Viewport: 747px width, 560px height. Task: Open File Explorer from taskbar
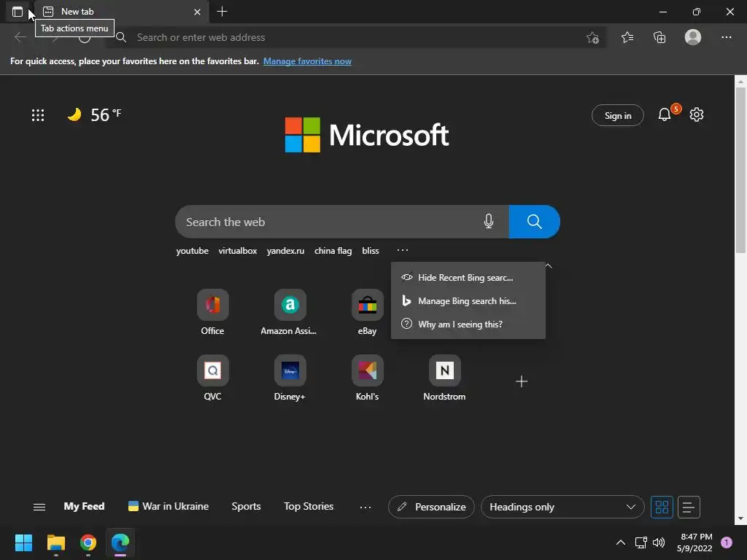(55, 542)
